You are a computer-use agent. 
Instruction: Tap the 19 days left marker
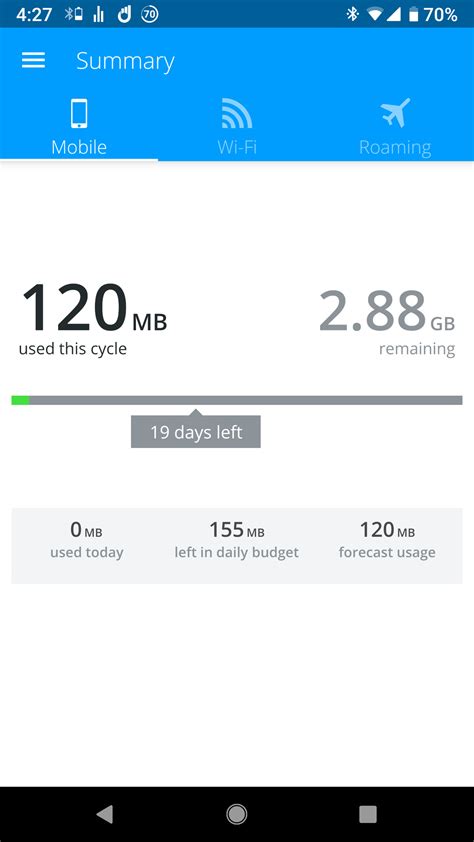pyautogui.click(x=196, y=432)
